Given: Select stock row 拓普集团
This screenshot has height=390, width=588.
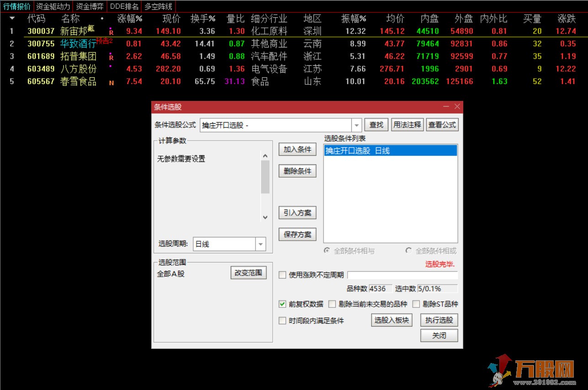Looking at the screenshot, I should pyautogui.click(x=294, y=56).
